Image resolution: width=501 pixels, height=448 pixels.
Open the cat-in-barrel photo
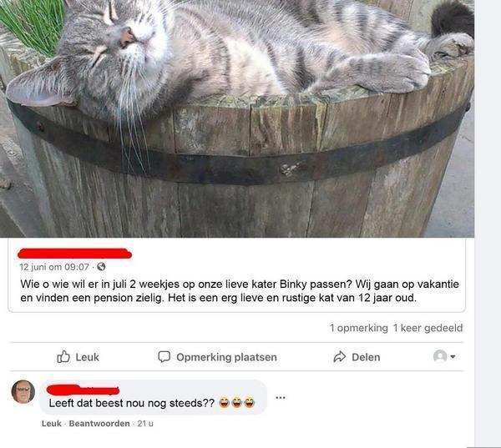click(237, 118)
